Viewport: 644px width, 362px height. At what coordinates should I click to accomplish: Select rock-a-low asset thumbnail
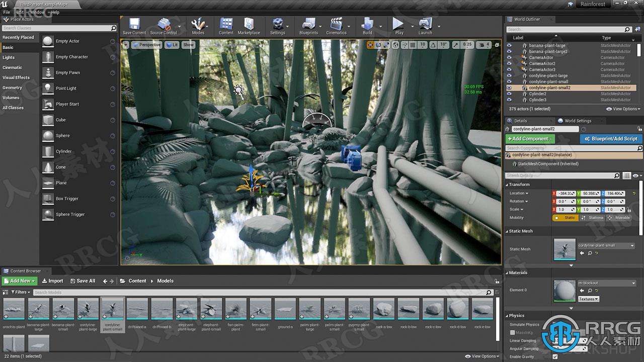(x=383, y=309)
